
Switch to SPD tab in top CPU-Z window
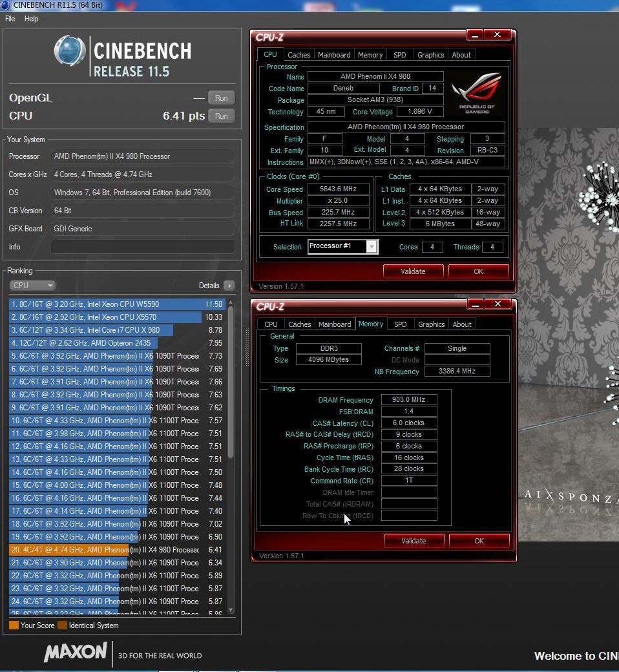tap(399, 55)
